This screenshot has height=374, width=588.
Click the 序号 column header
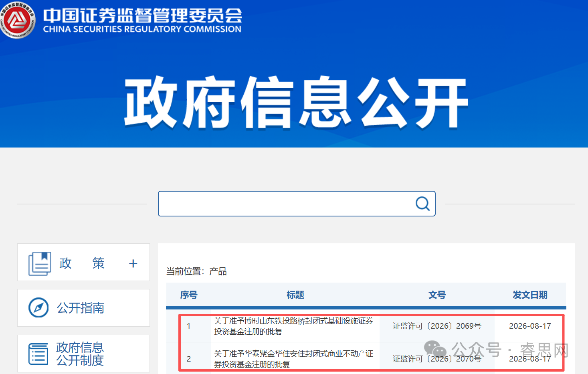189,295
